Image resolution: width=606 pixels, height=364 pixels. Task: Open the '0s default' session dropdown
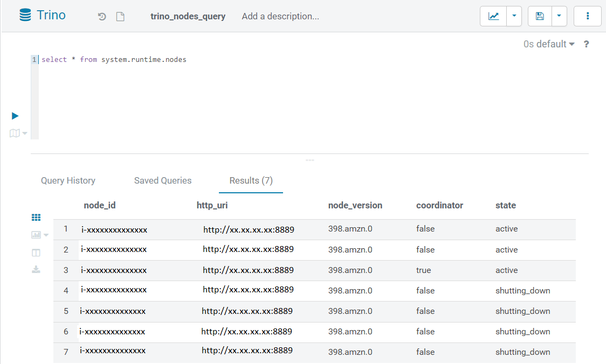tap(549, 44)
